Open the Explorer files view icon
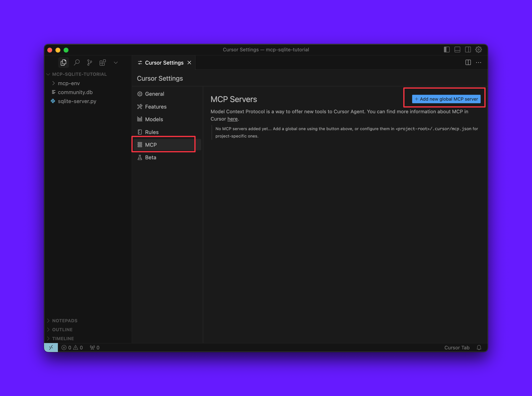 click(x=64, y=63)
